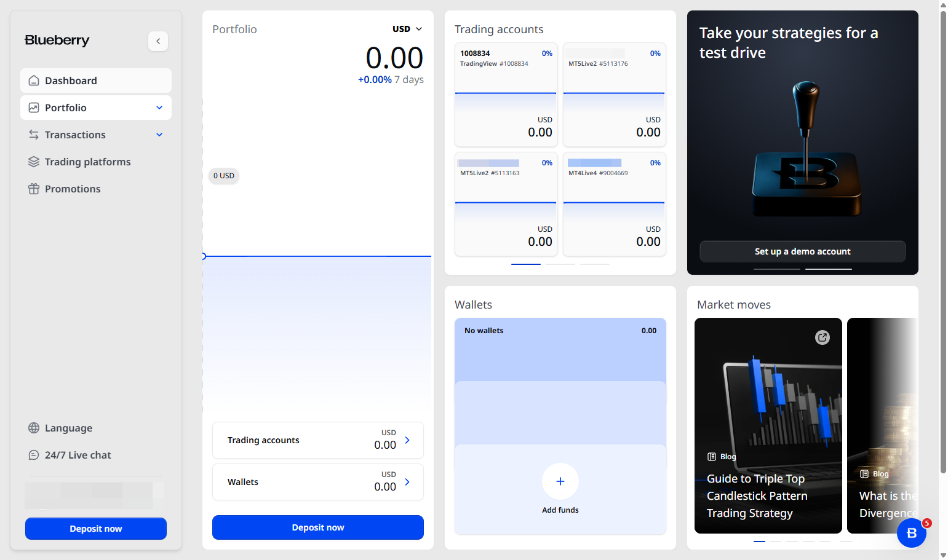The image size is (948, 560).
Task: Open Guide to Triple Top blog article
Action: point(768,425)
